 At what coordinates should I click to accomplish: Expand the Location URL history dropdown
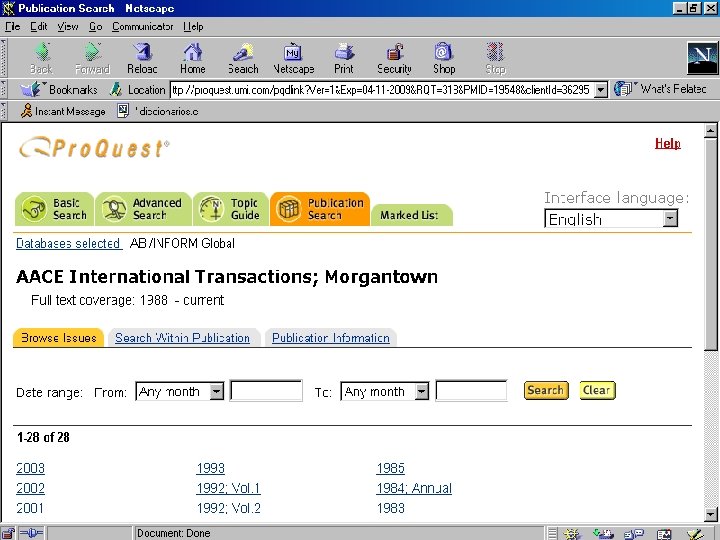coord(601,90)
